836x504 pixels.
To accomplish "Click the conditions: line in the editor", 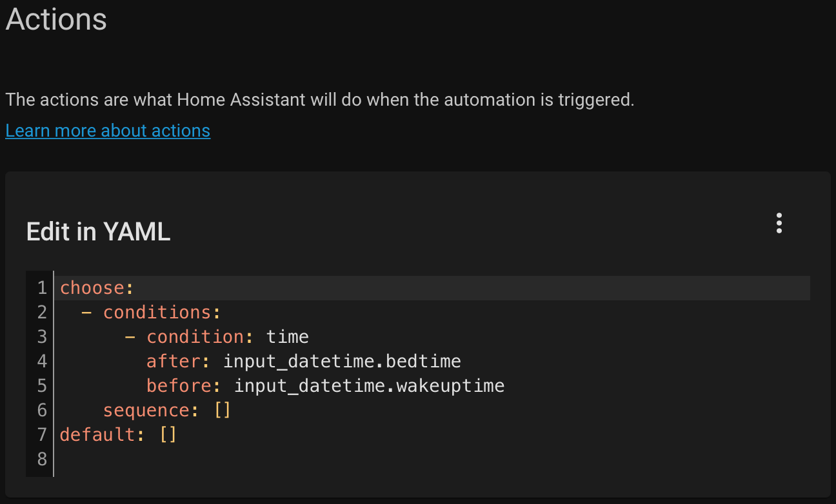I will (161, 312).
